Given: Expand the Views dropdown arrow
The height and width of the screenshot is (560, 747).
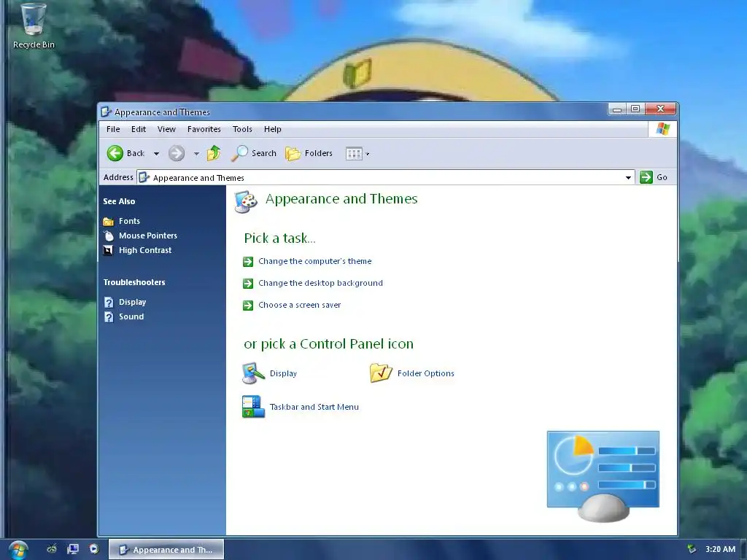Looking at the screenshot, I should [368, 154].
